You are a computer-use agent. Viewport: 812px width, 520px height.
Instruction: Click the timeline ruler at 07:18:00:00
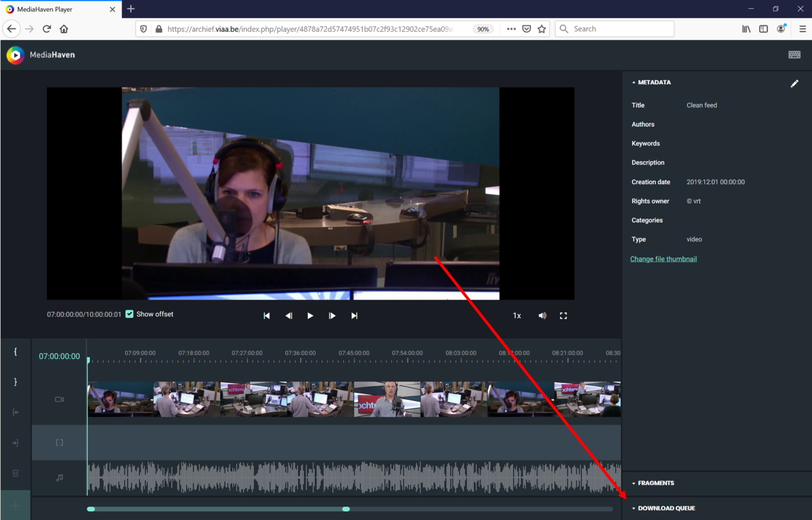193,353
